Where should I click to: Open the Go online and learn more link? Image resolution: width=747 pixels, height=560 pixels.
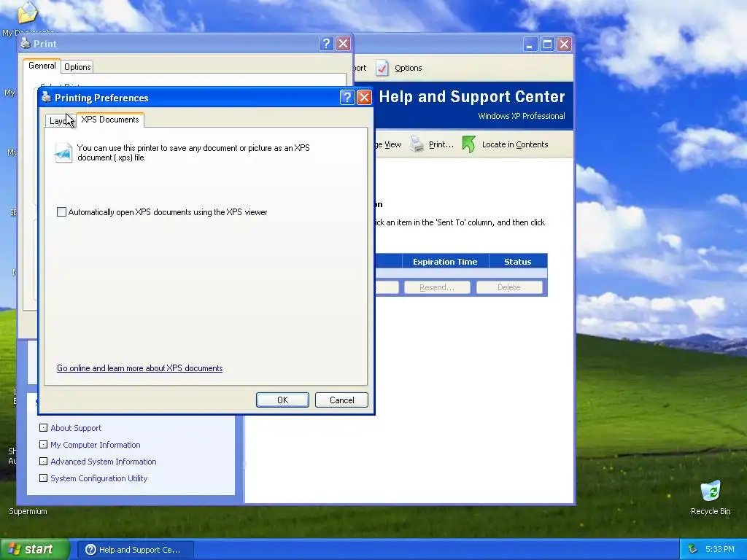[139, 368]
